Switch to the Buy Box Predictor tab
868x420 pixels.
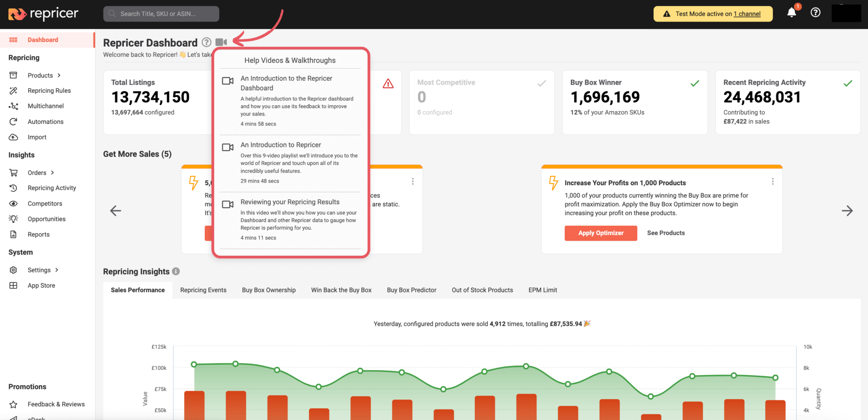(x=412, y=290)
